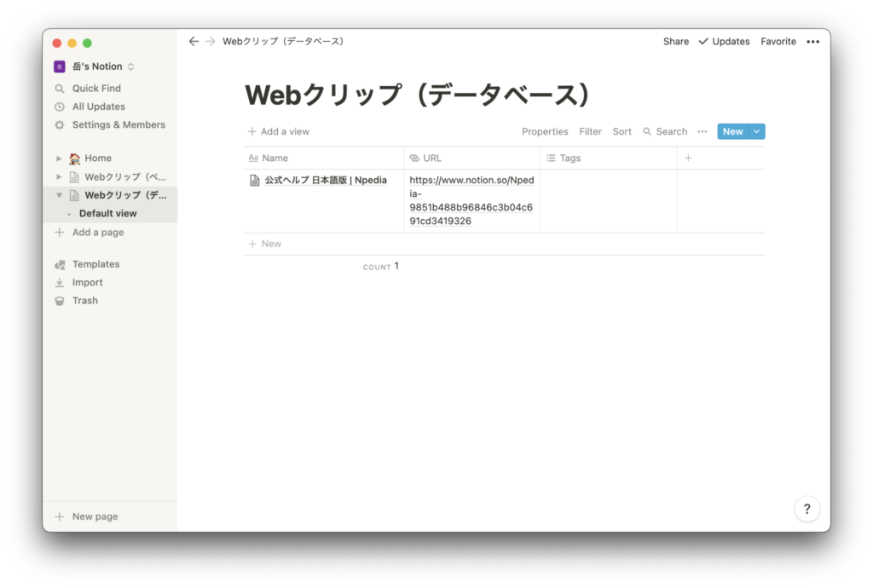
Task: Click the blue New button
Action: pyautogui.click(x=733, y=132)
